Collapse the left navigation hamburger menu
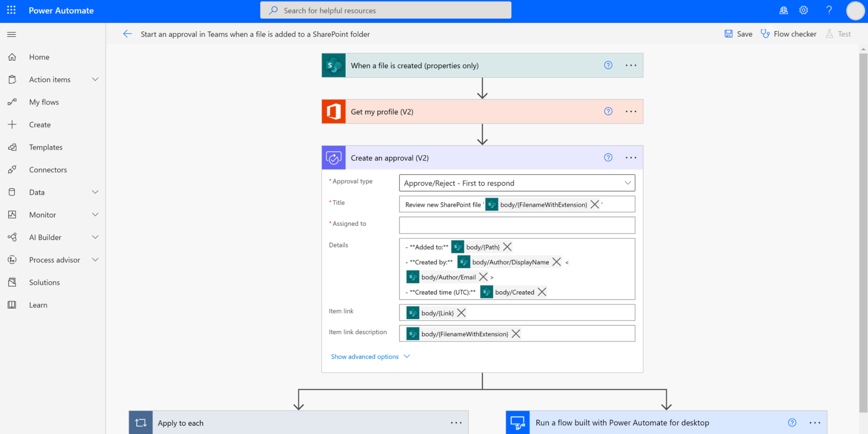 coord(12,34)
